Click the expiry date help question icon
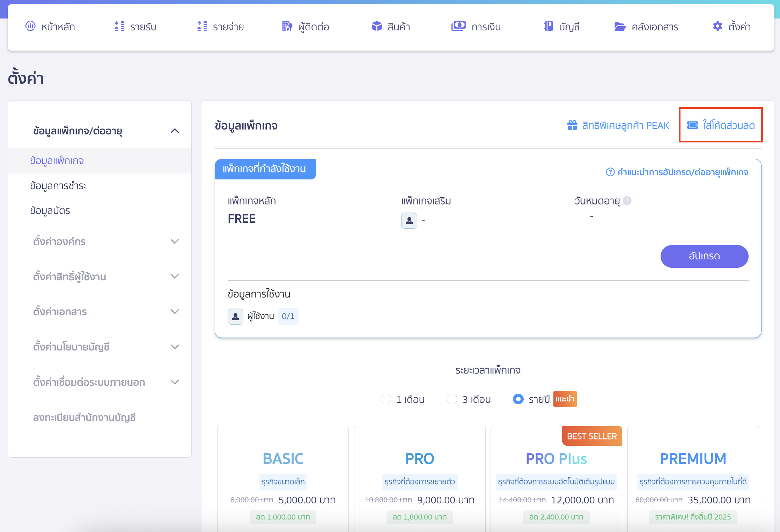The height and width of the screenshot is (532, 780). (x=627, y=201)
